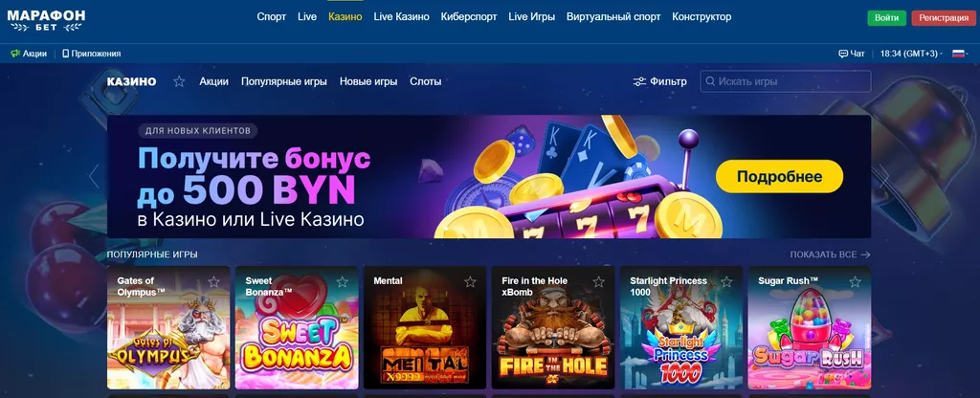Toggle favorite star on Sugar Rush

click(855, 282)
